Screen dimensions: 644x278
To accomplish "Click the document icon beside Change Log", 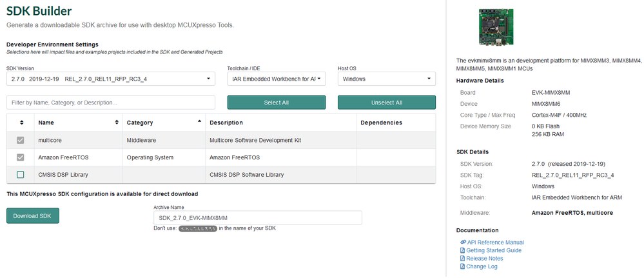I will coord(462,266).
